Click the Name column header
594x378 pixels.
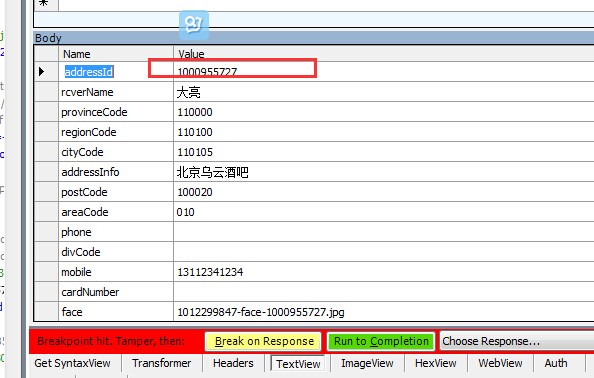click(x=116, y=54)
